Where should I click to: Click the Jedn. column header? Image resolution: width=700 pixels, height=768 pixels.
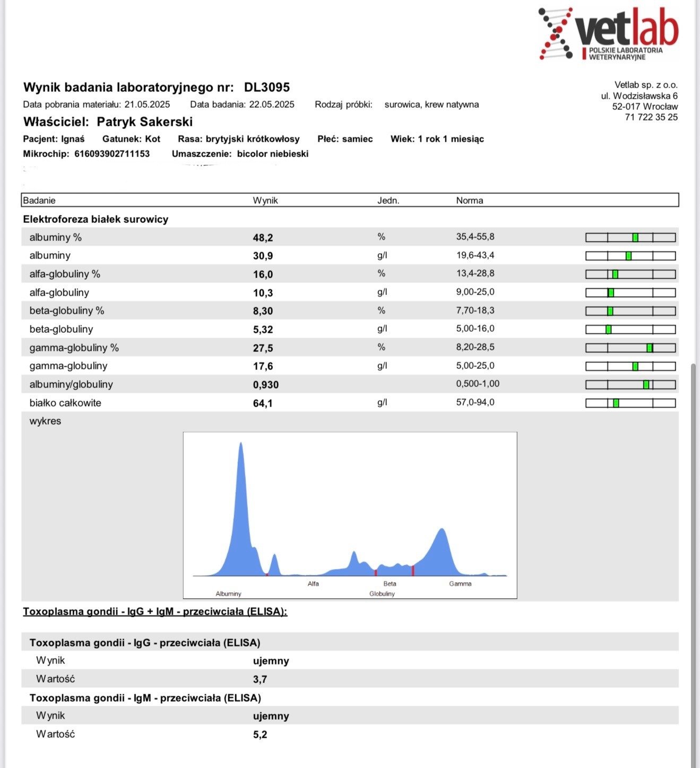tap(388, 201)
